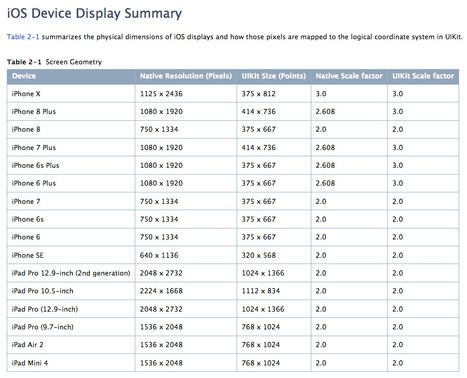Select the 320 x 568 size cell
The height and width of the screenshot is (378, 467).
[x=274, y=255]
